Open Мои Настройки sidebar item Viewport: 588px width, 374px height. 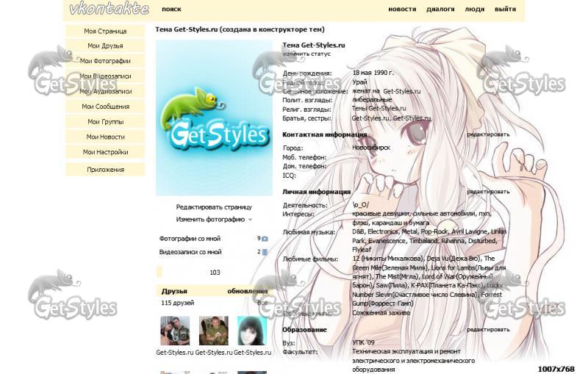pos(105,152)
